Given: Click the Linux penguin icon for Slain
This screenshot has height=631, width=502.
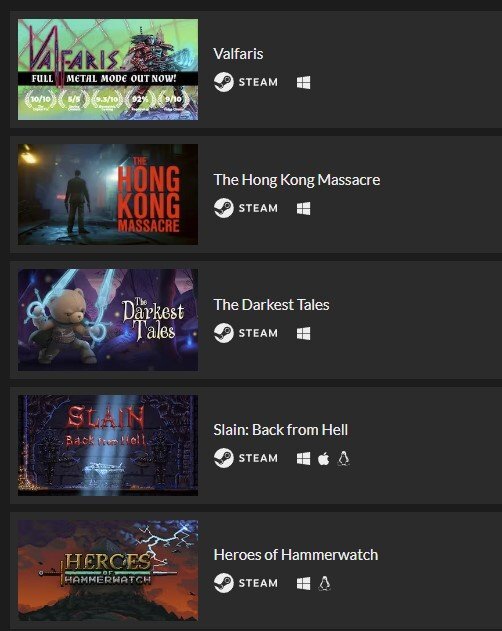Looking at the screenshot, I should 343,458.
